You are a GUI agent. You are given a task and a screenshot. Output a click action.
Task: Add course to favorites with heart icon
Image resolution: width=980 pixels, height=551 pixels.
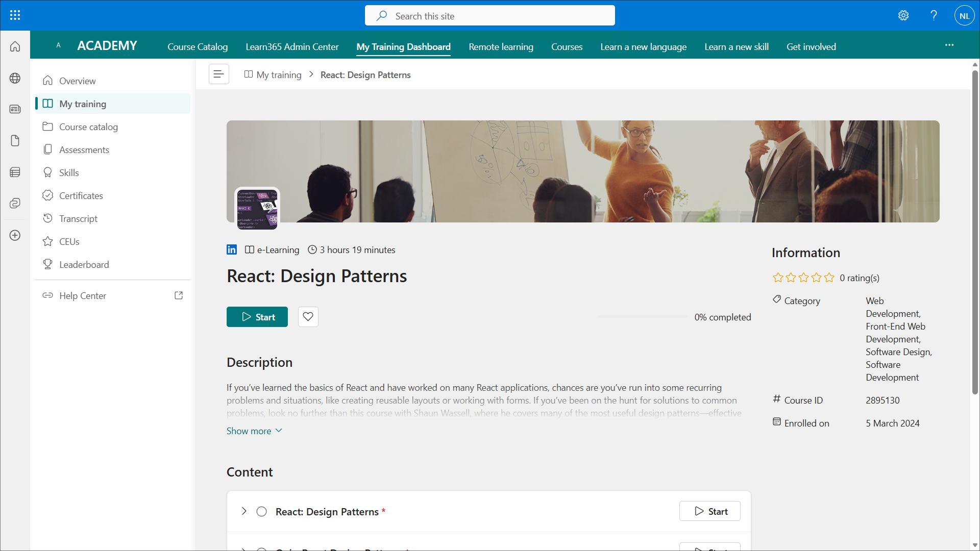[308, 317]
